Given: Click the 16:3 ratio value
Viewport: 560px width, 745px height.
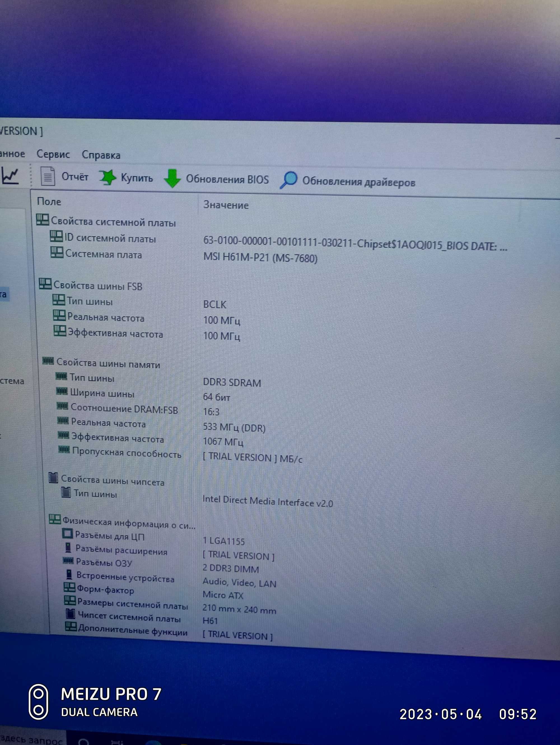Looking at the screenshot, I should (x=211, y=411).
